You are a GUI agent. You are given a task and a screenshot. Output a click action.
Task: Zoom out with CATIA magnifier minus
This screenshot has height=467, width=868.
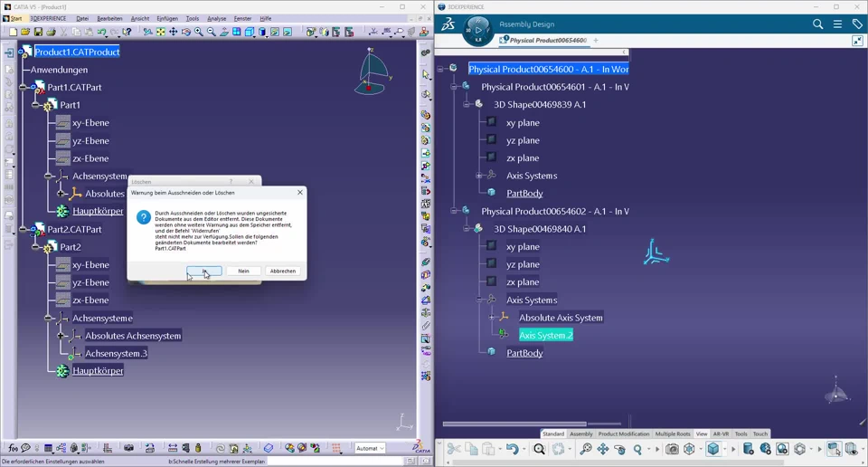212,33
